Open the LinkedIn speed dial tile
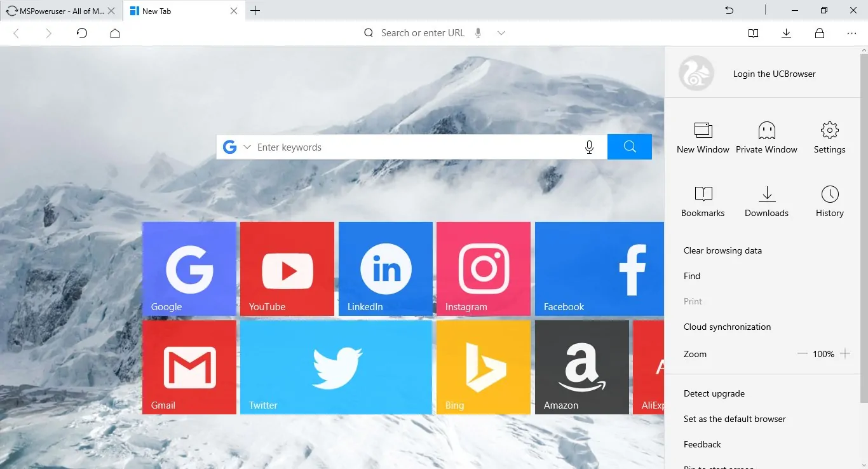The image size is (868, 469). (386, 268)
